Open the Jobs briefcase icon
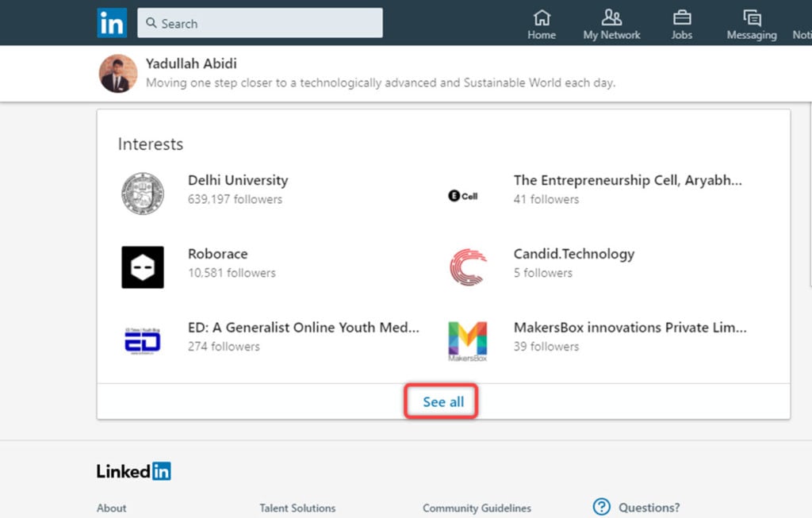The width and height of the screenshot is (812, 518). [x=681, y=18]
